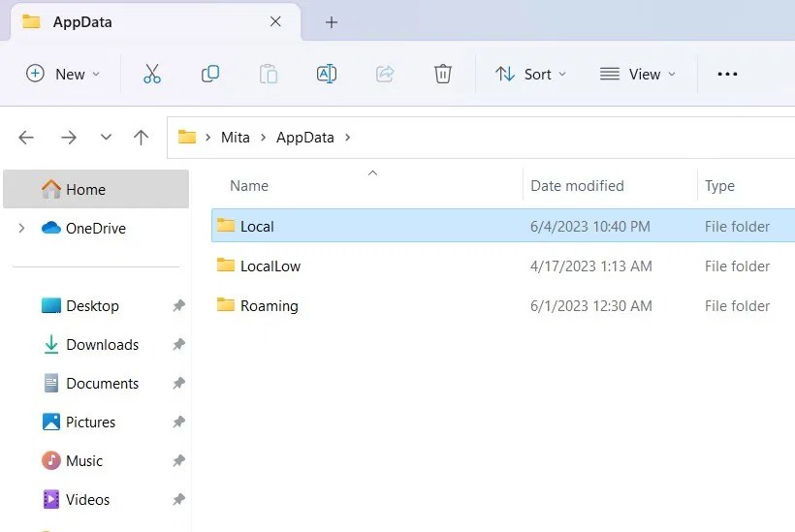Select AppData in the breadcrumb path

click(x=304, y=138)
